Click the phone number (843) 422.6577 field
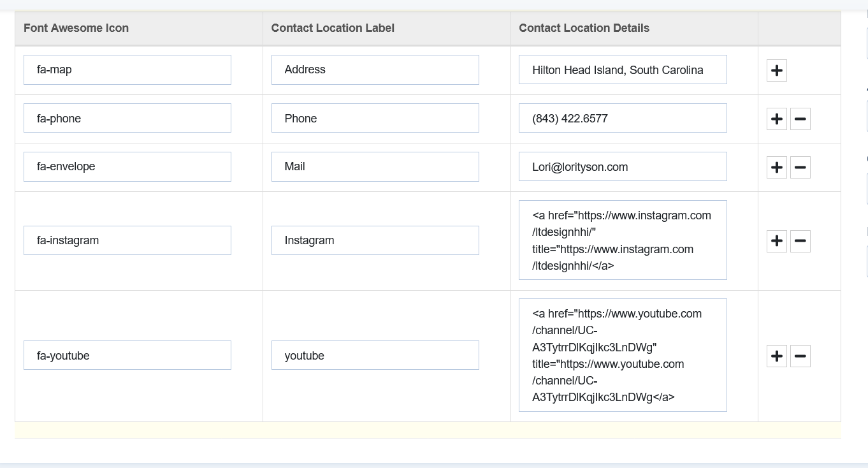The height and width of the screenshot is (468, 868). (622, 118)
